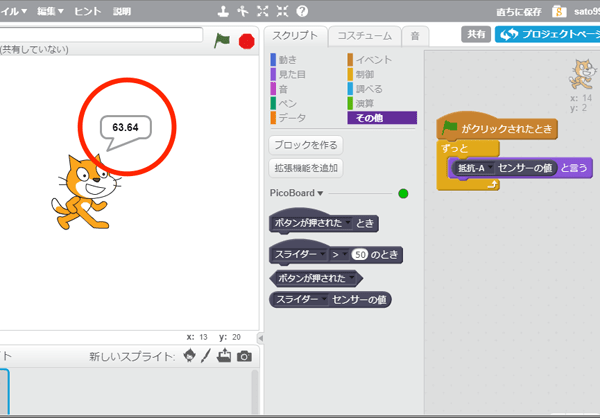
Task: Switch to the コスチューム tab
Action: click(364, 36)
